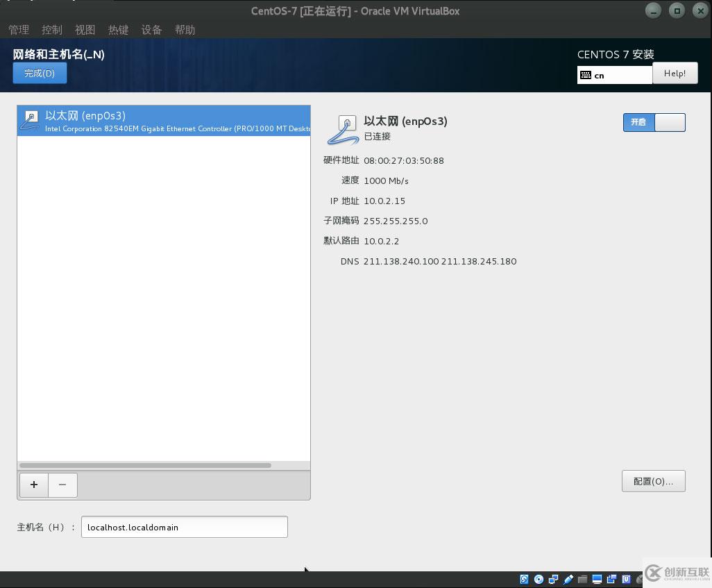Click the CENTOS 7 安装 title text
The width and height of the screenshot is (712, 588).
point(616,55)
